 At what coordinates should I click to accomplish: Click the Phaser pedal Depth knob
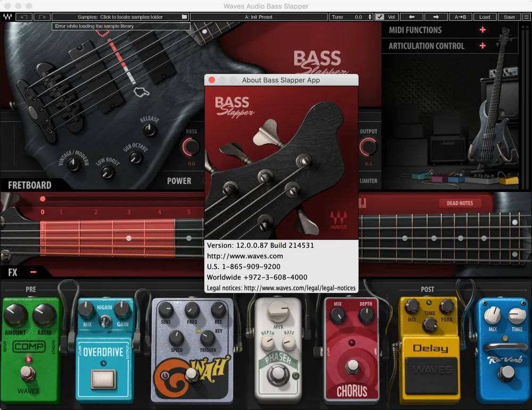[268, 344]
